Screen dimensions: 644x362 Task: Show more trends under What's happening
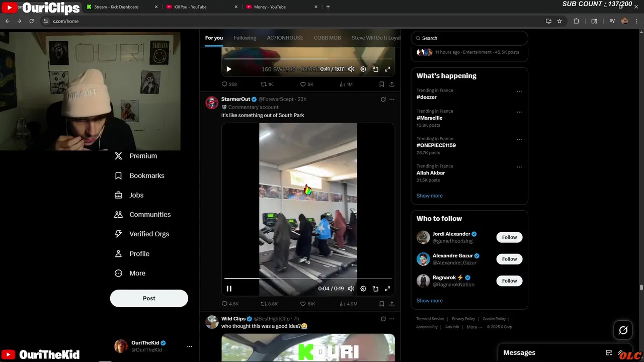(x=429, y=196)
